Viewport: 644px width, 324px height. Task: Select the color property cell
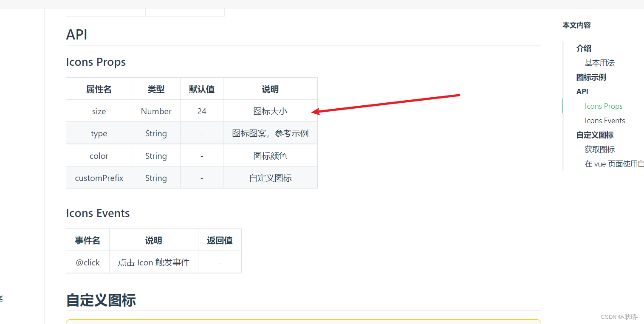99,156
